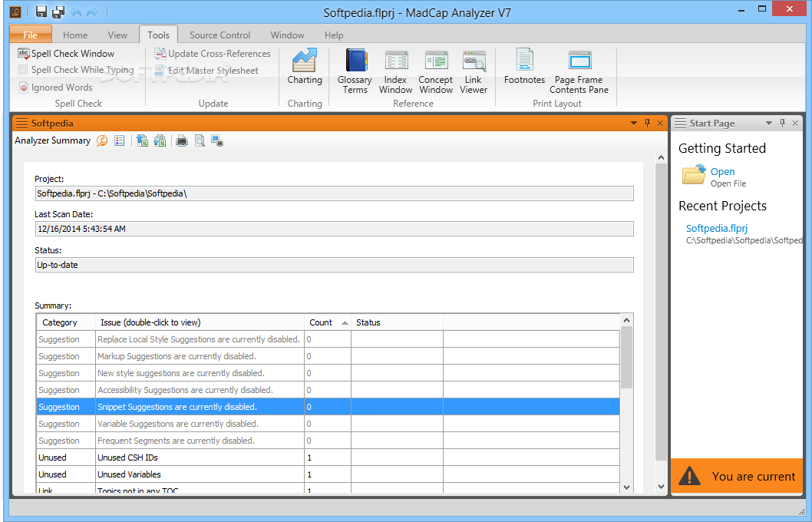The height and width of the screenshot is (522, 812).
Task: Click the print setup icon after Print Preview
Action: [217, 140]
